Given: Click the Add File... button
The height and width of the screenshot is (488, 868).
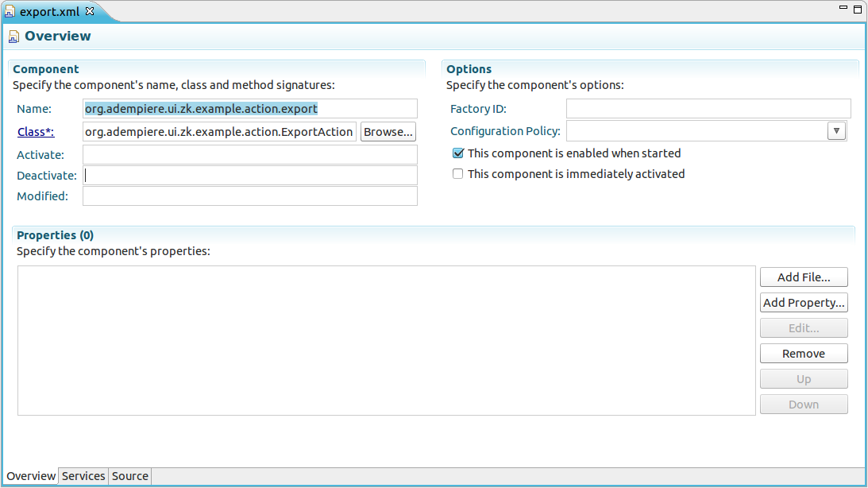Looking at the screenshot, I should 804,277.
